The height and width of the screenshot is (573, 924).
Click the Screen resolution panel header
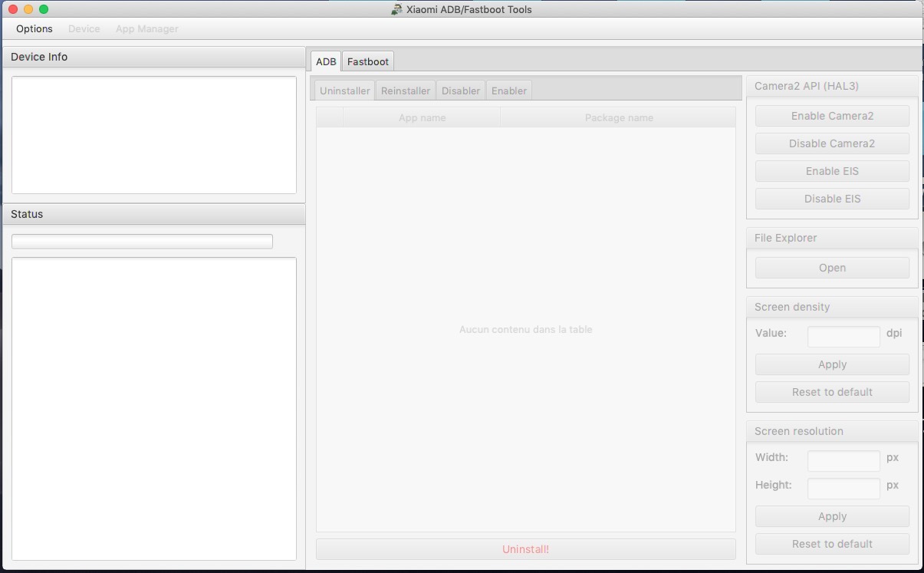(x=832, y=431)
